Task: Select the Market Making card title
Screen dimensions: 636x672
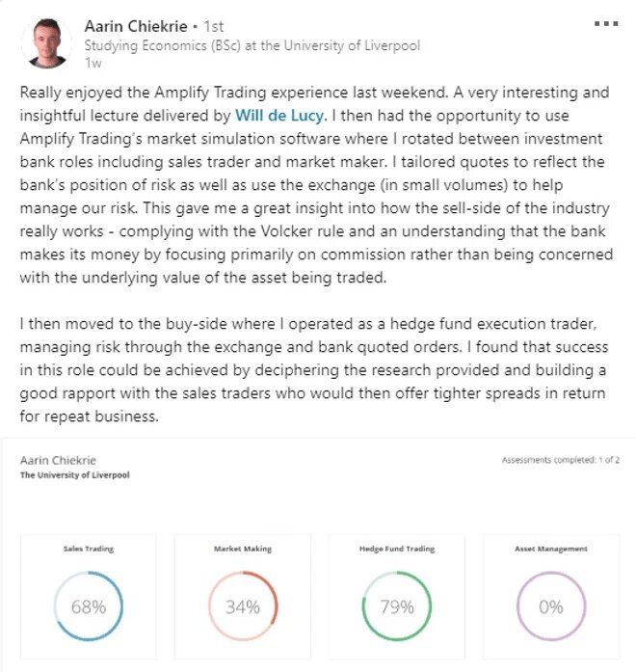Action: [x=243, y=549]
